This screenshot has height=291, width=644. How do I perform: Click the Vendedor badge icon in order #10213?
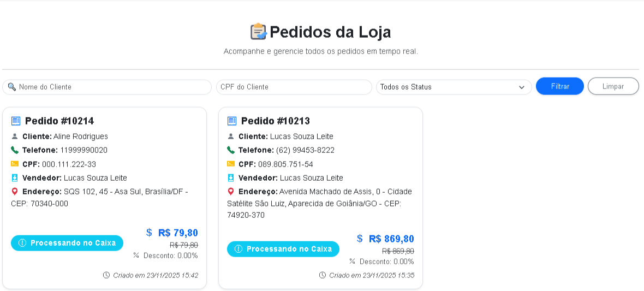pyautogui.click(x=231, y=178)
